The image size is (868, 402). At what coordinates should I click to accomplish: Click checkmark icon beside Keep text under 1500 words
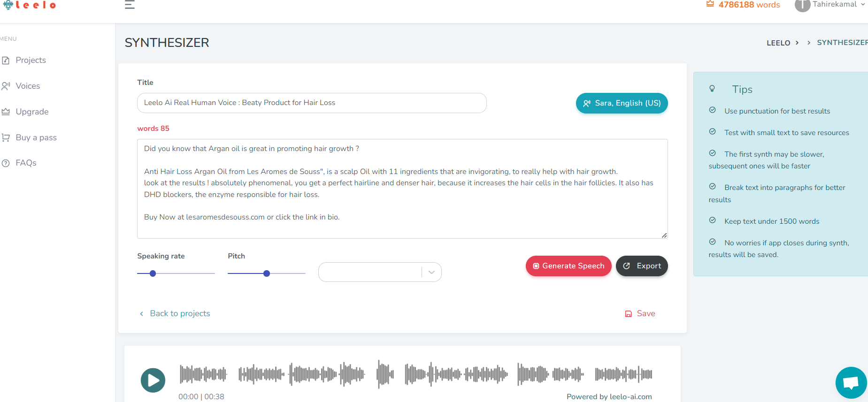pos(712,220)
